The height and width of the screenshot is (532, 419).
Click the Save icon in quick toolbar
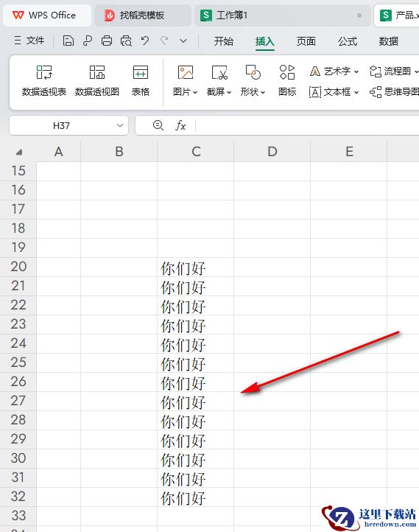pos(68,41)
